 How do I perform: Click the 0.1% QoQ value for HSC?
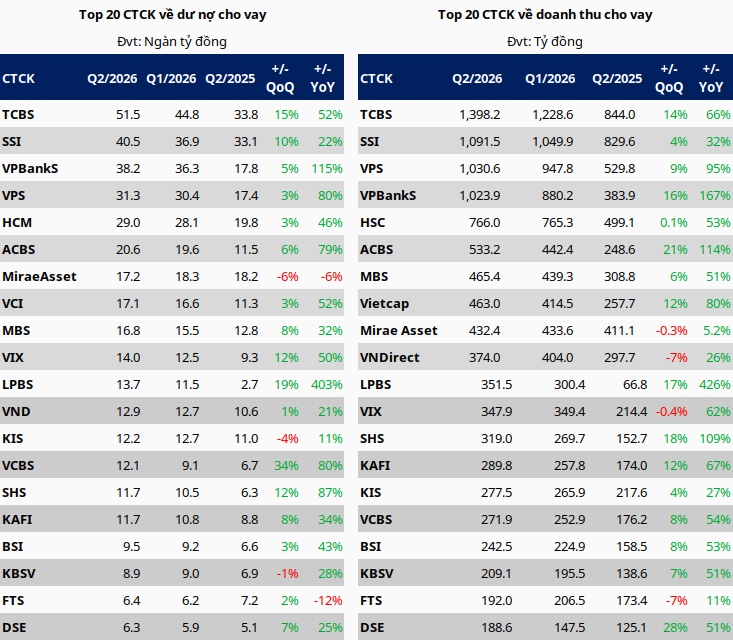[674, 223]
